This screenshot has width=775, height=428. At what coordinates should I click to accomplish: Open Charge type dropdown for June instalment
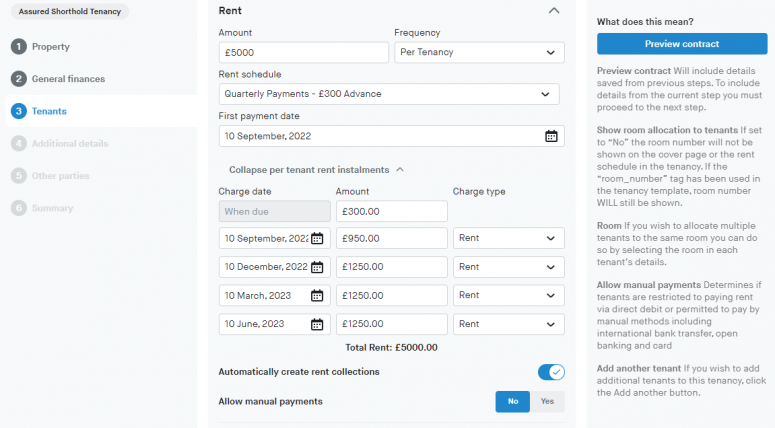tap(508, 324)
